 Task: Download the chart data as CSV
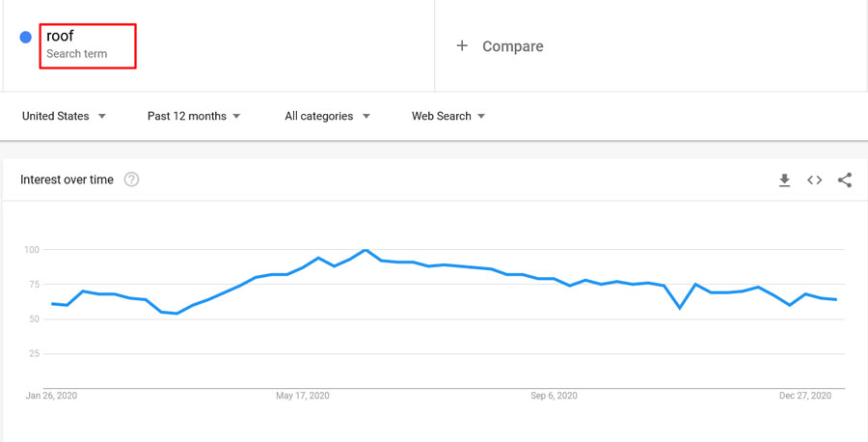pyautogui.click(x=784, y=180)
